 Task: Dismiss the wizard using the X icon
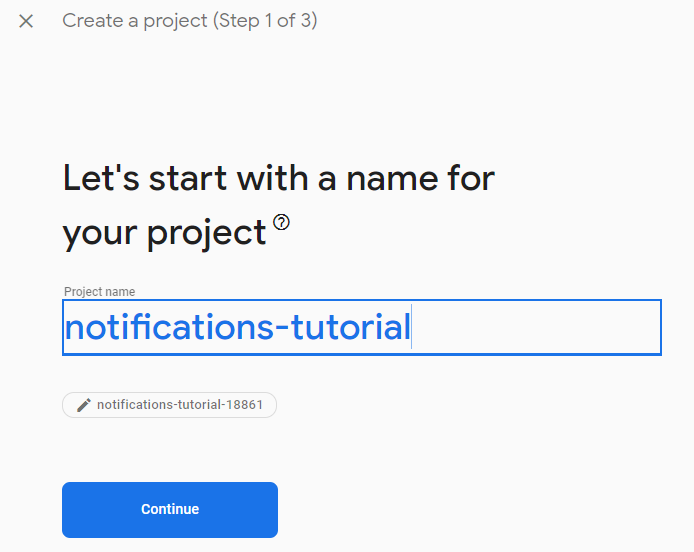(26, 21)
